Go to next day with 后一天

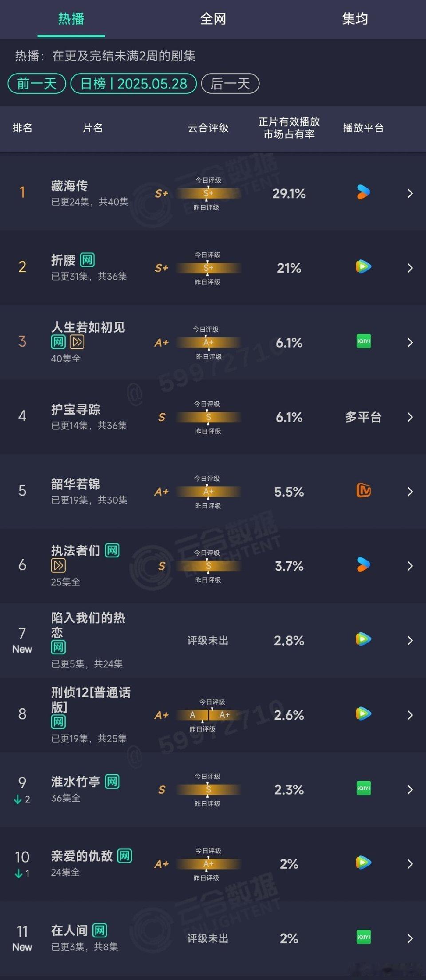230,83
